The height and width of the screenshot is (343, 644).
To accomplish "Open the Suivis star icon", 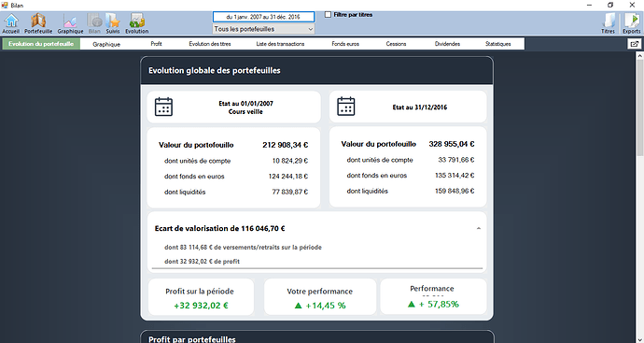I will (113, 23).
